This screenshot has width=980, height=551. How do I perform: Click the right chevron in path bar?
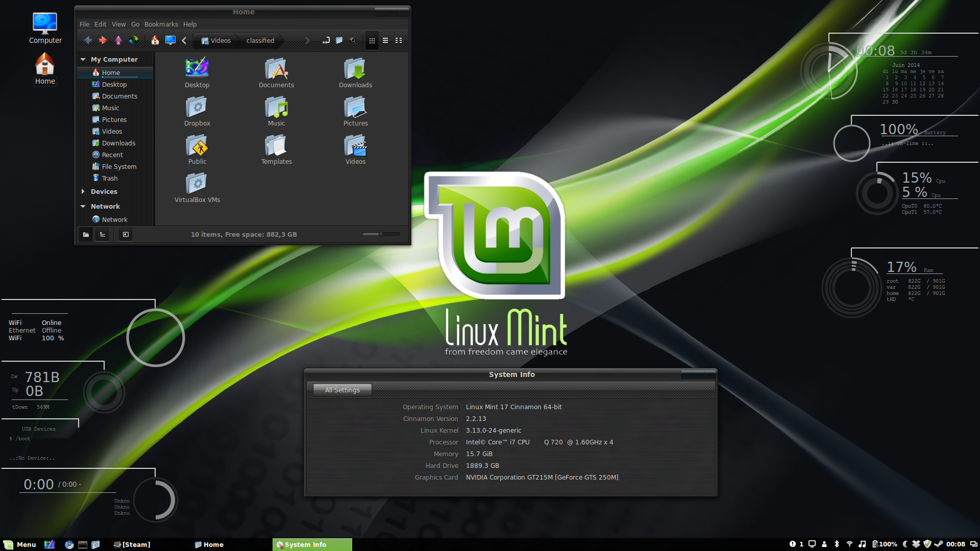307,40
